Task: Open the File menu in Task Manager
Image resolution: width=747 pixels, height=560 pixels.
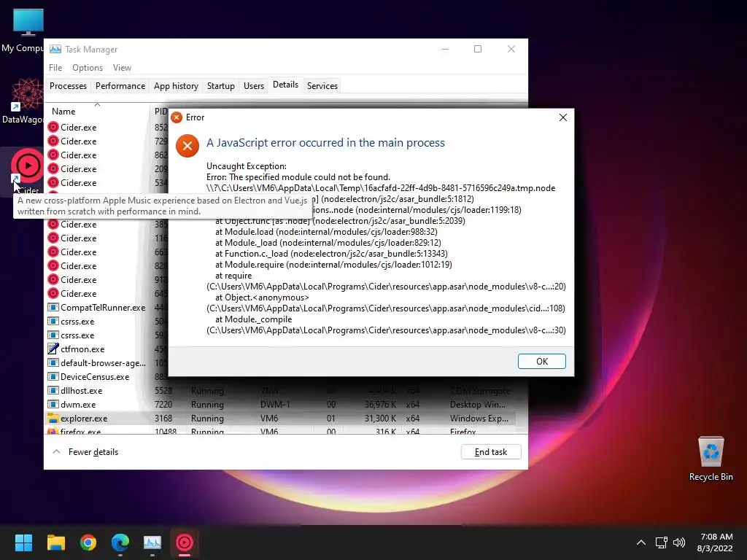Action: [x=55, y=68]
